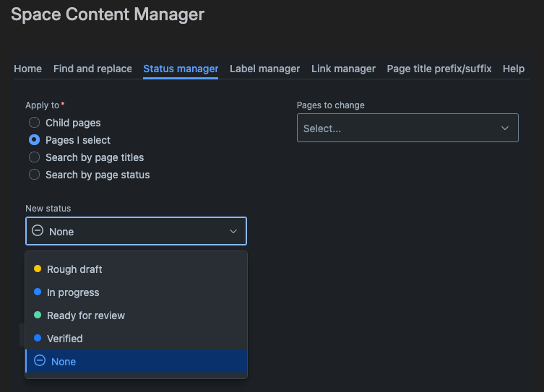Choose Rough draft status from list
The height and width of the screenshot is (392, 544).
[x=136, y=269]
